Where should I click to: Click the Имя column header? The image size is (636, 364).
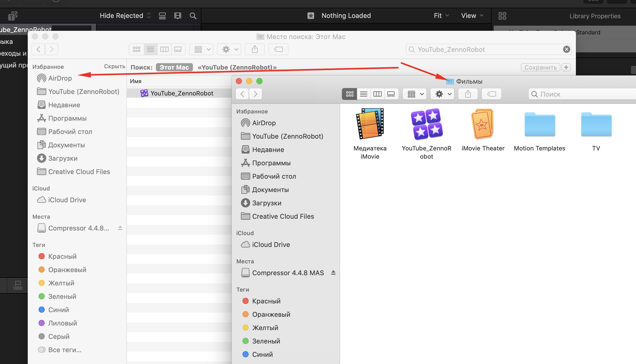point(136,81)
